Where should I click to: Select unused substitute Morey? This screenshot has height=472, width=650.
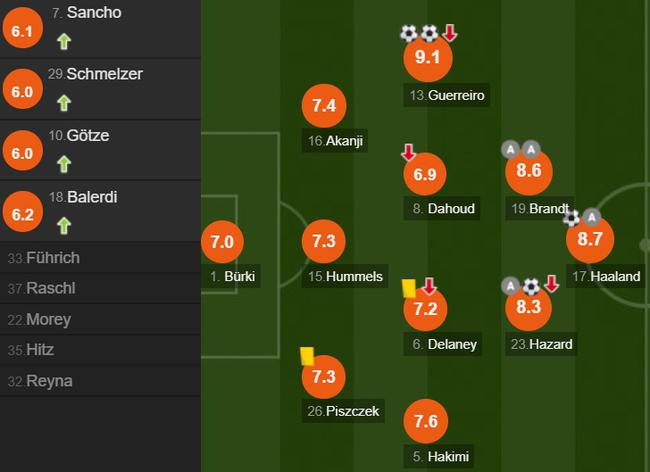click(x=49, y=319)
